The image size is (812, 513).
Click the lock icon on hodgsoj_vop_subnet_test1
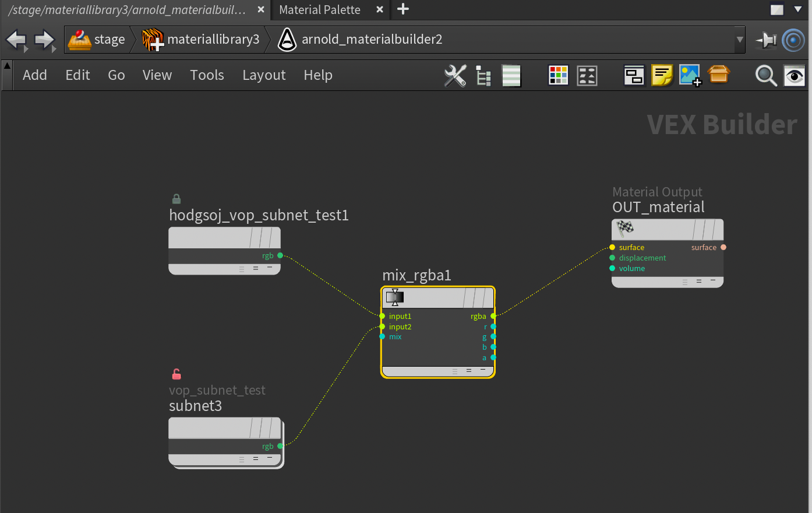(x=176, y=199)
